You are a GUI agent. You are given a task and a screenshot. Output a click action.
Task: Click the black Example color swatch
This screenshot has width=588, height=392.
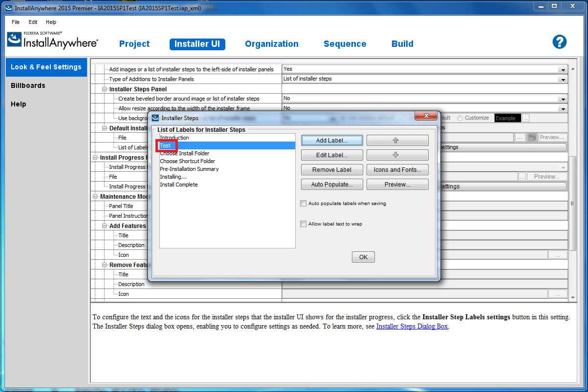tap(507, 118)
